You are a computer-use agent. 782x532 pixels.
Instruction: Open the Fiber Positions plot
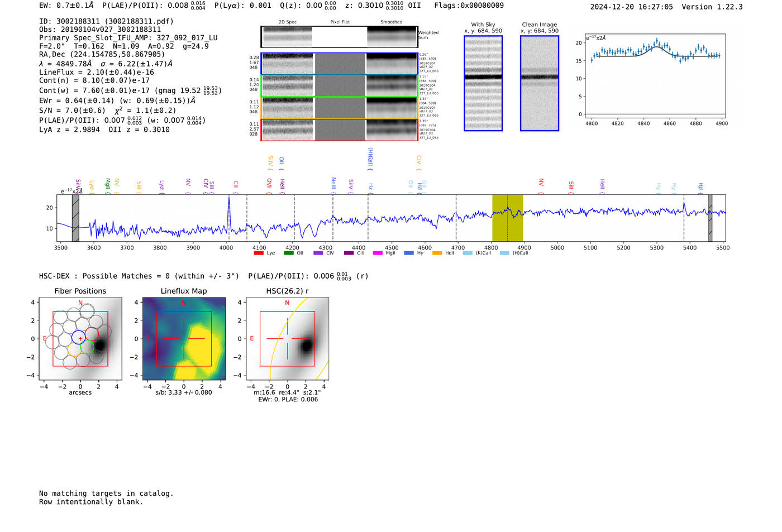80,339
